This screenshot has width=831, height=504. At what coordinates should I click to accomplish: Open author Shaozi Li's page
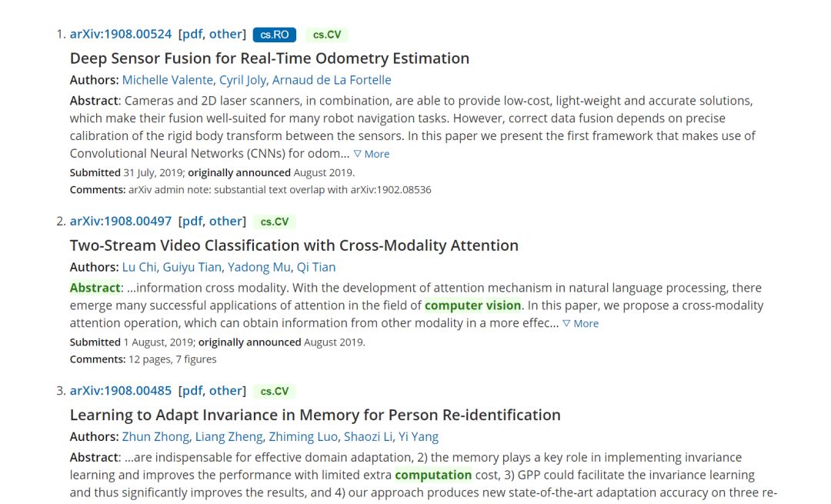[x=369, y=437]
